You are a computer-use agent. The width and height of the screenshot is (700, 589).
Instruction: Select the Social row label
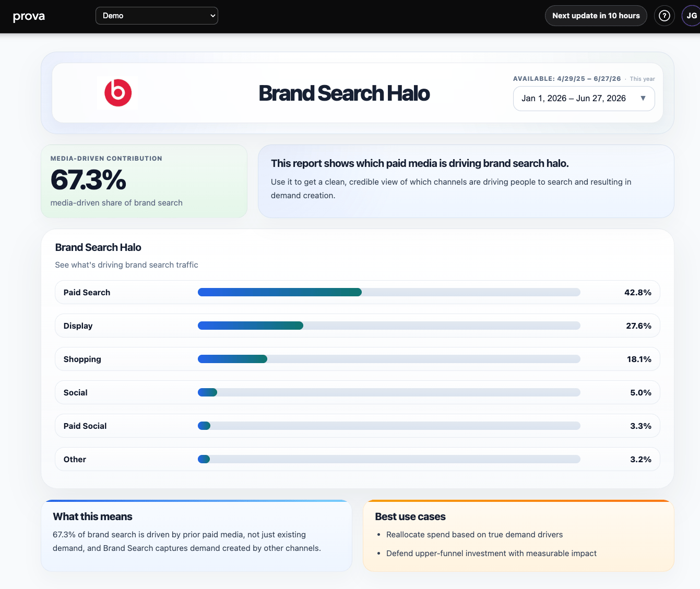pos(75,393)
